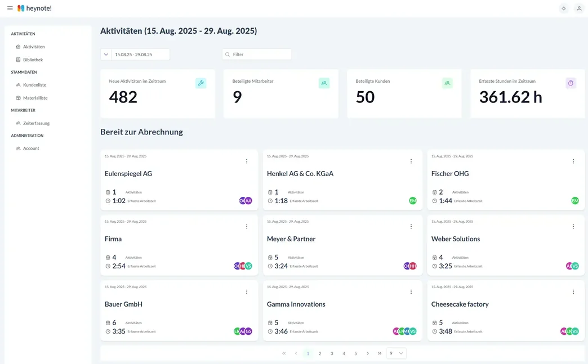
Task: Open the Henkel AG & Co. KGaA card
Action: click(300, 173)
